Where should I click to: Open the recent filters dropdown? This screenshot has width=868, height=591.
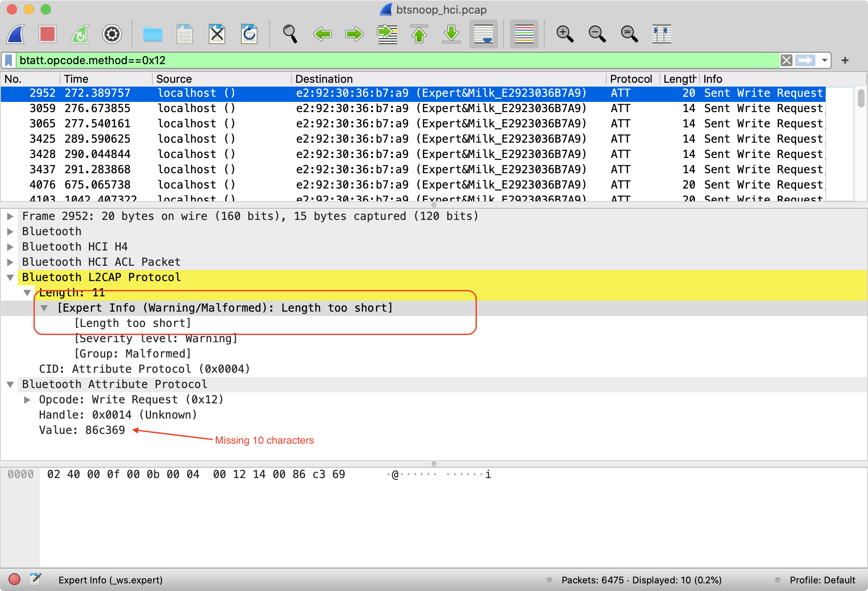[824, 60]
